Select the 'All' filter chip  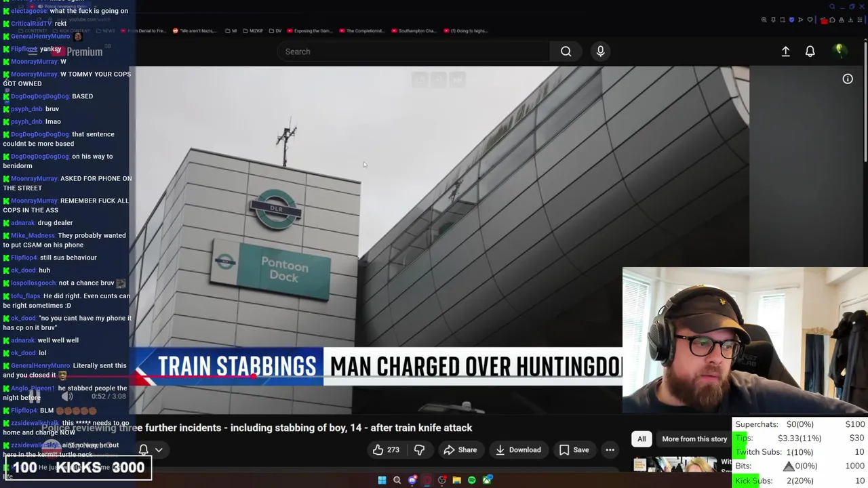(x=642, y=439)
